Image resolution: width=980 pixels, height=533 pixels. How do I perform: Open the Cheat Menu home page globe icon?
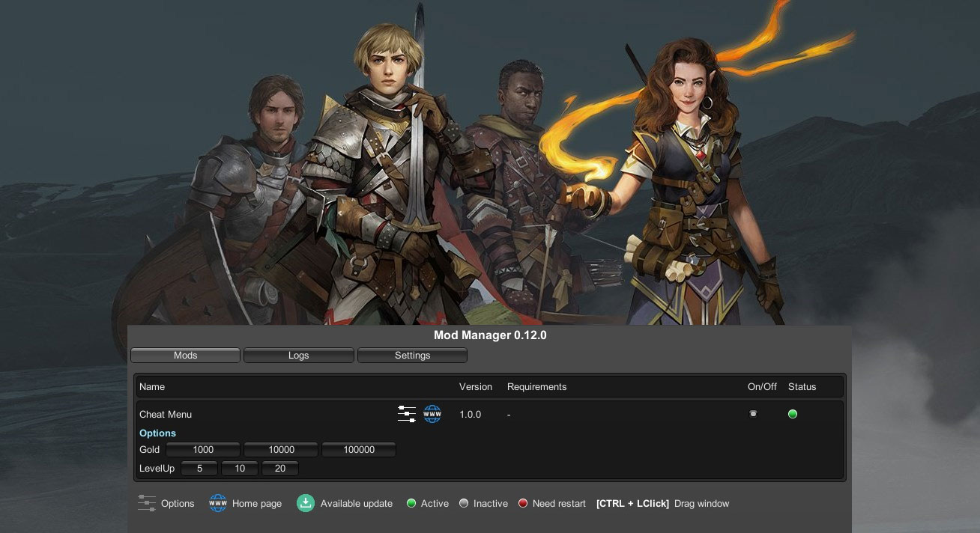(432, 414)
